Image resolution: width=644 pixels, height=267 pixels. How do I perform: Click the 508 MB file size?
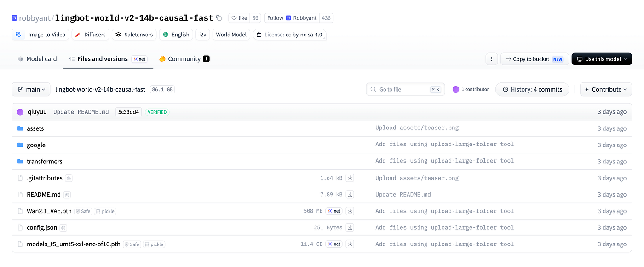click(x=313, y=211)
